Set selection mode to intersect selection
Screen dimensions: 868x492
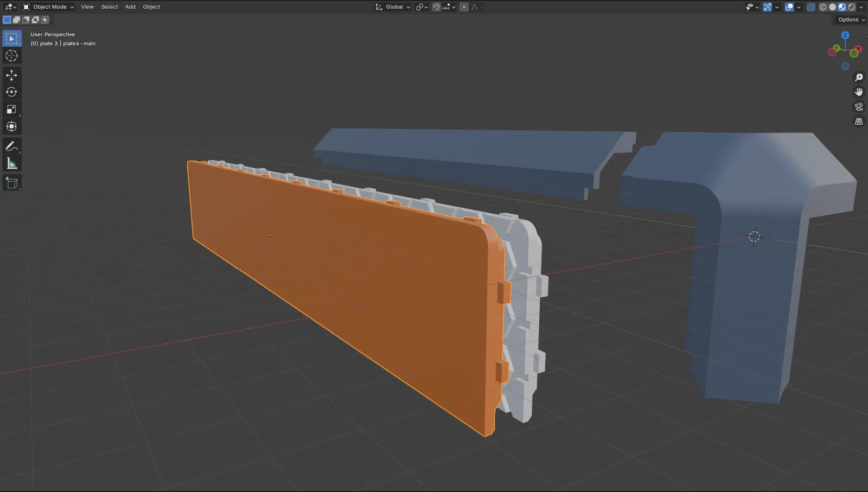point(44,20)
